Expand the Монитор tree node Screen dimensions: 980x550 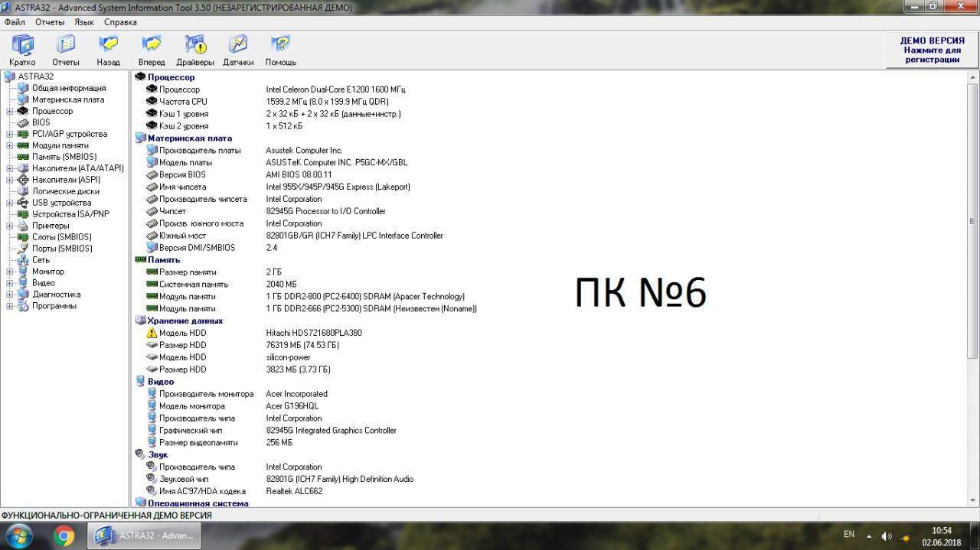9,272
